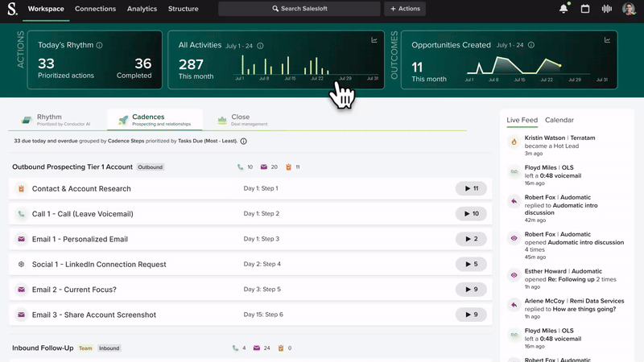644x362 pixels.
Task: Click the Salesloft logo
Action: point(12,9)
